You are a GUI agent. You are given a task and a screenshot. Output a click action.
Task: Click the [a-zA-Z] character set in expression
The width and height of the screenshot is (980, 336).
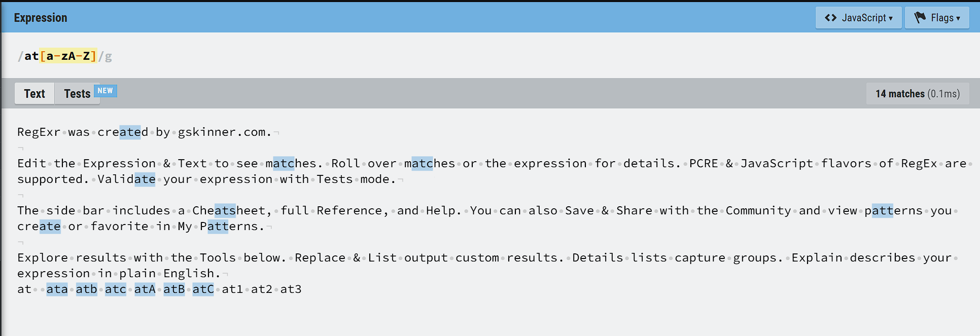(68, 56)
